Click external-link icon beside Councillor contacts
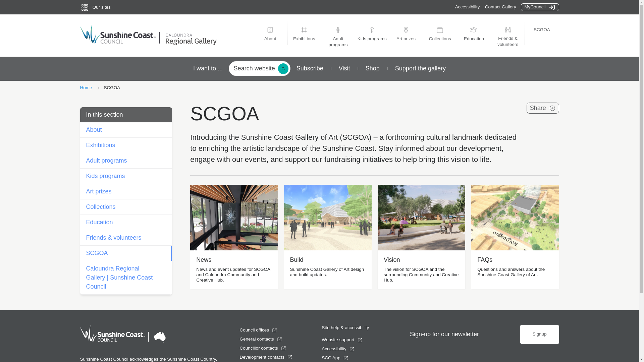Screen dimensions: 644x362 tap(283, 348)
